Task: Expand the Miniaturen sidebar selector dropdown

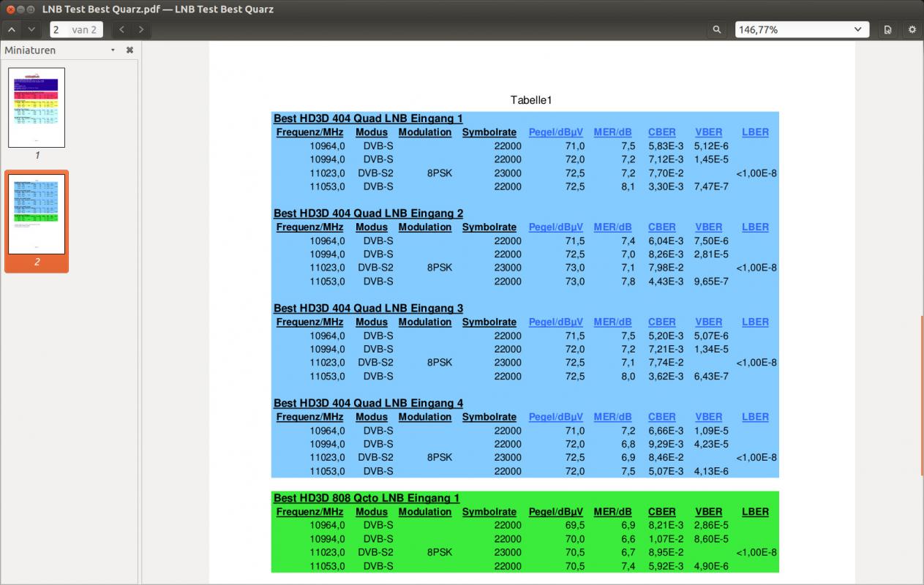Action: pos(113,50)
